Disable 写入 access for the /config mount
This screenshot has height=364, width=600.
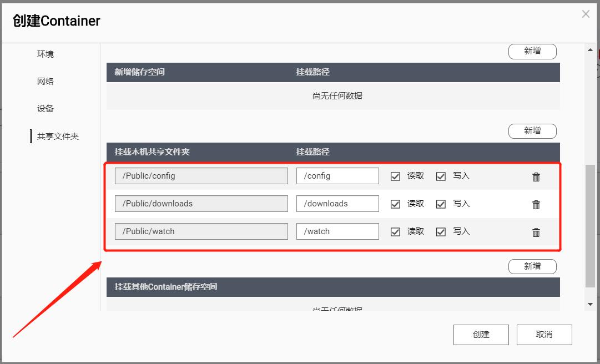[x=441, y=176]
